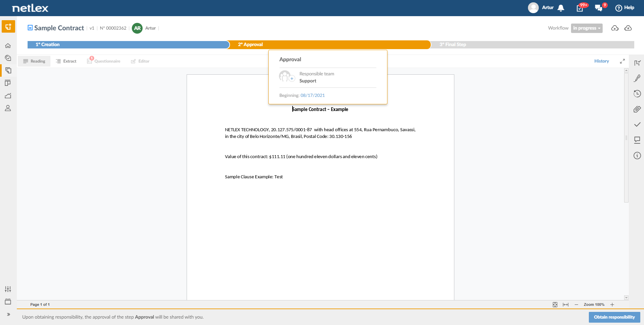Select the 3º Final Step workflow step
The width and height of the screenshot is (644, 325).
pyautogui.click(x=532, y=44)
